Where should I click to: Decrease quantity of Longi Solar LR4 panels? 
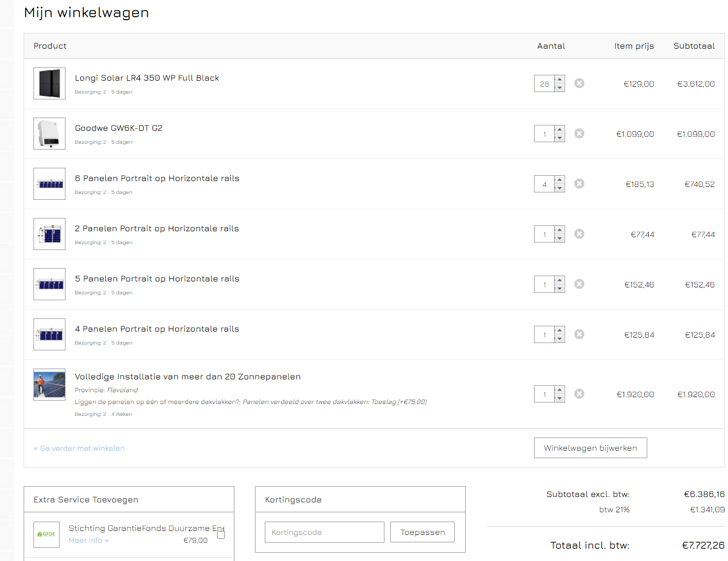560,88
